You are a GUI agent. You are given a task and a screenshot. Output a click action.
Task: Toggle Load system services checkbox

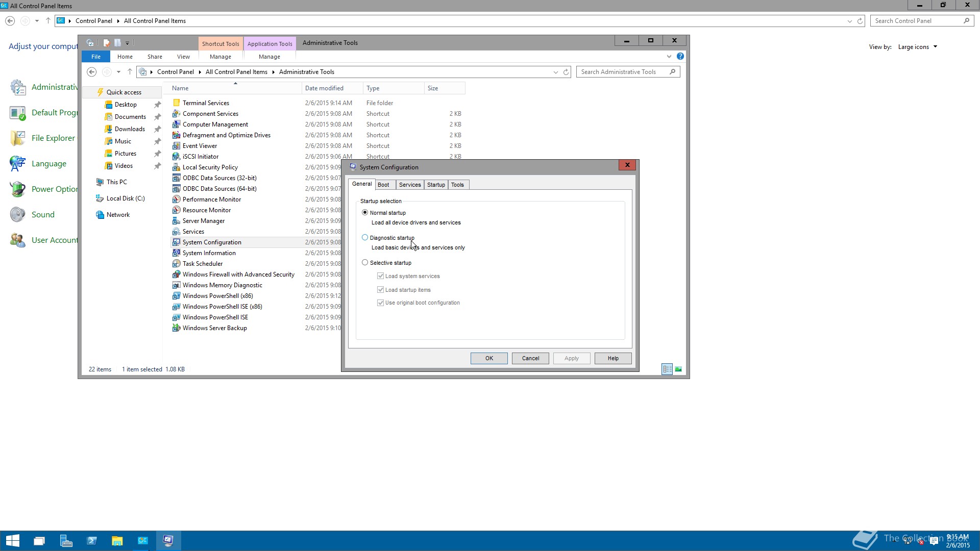[x=380, y=276]
